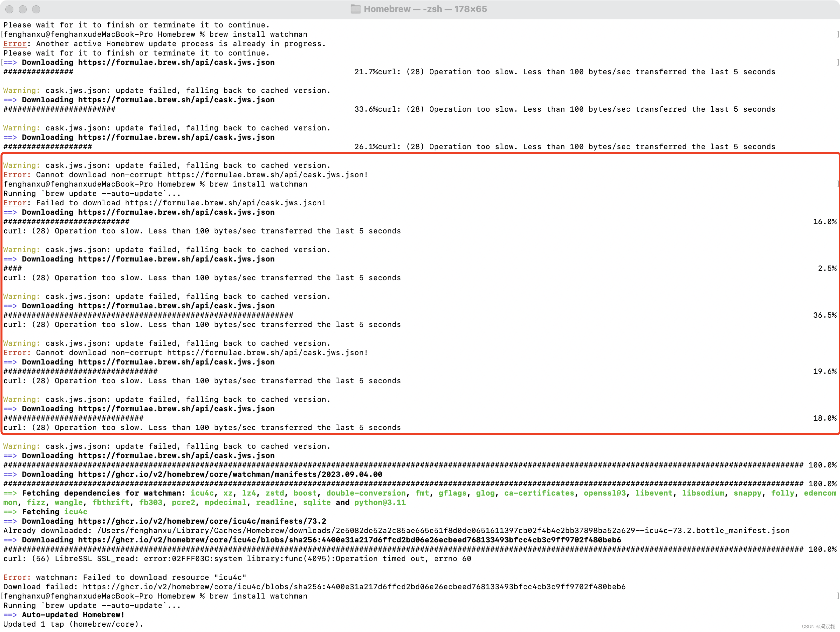Open the icu4c manifests/73.2 URL
Screen dimensions: 840x632
(x=202, y=521)
